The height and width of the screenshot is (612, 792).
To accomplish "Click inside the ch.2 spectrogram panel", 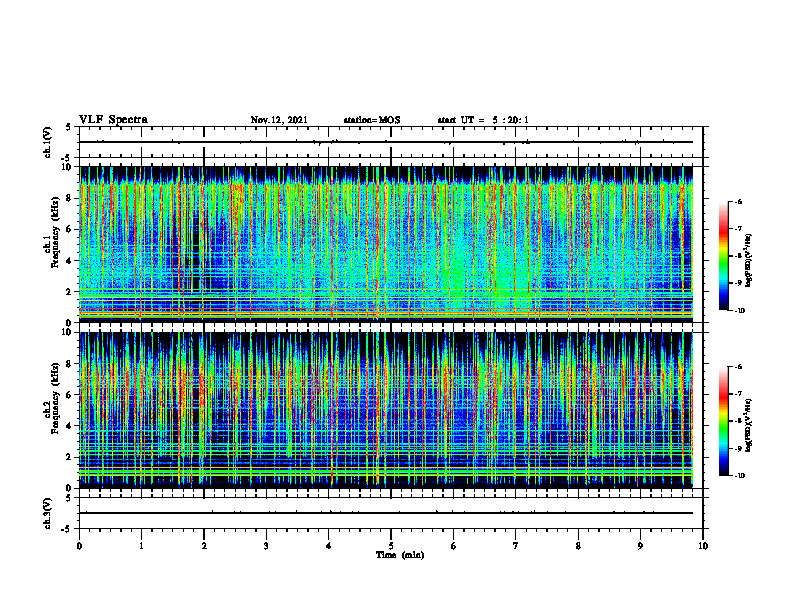I will coord(386,410).
